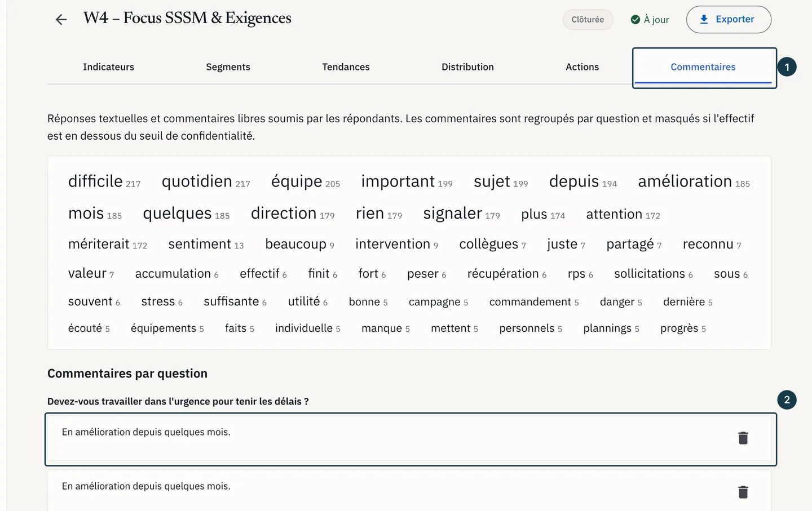Click the keyword 'direction' 179

point(293,214)
